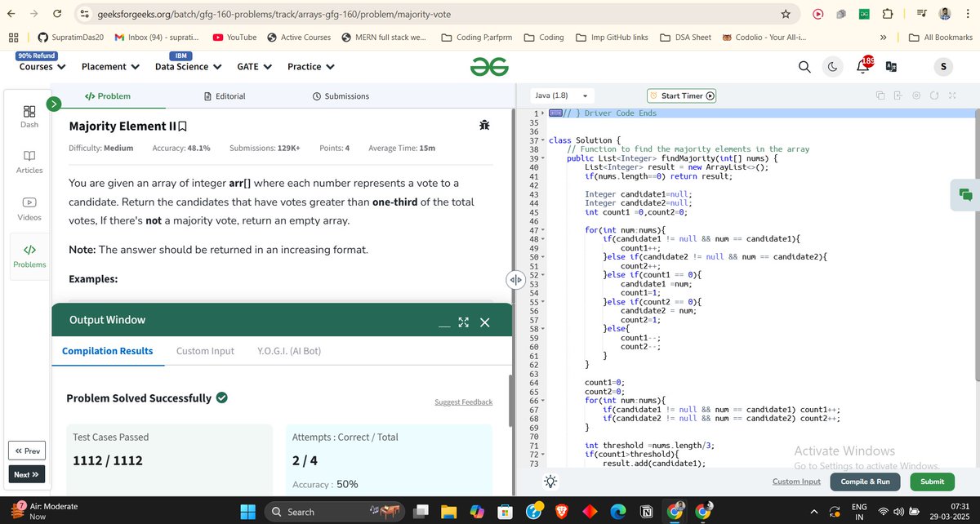Select the Compilation Results tab
The width and height of the screenshot is (980, 524).
[108, 351]
